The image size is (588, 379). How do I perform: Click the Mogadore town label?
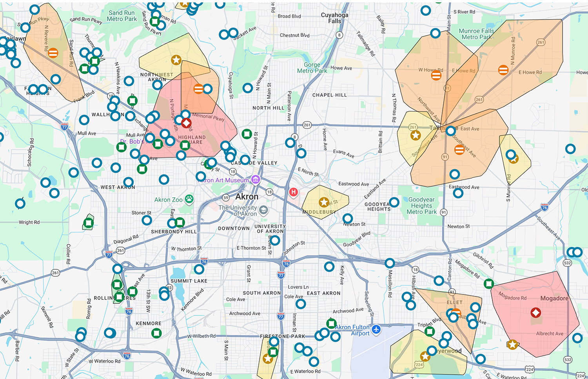tap(554, 298)
